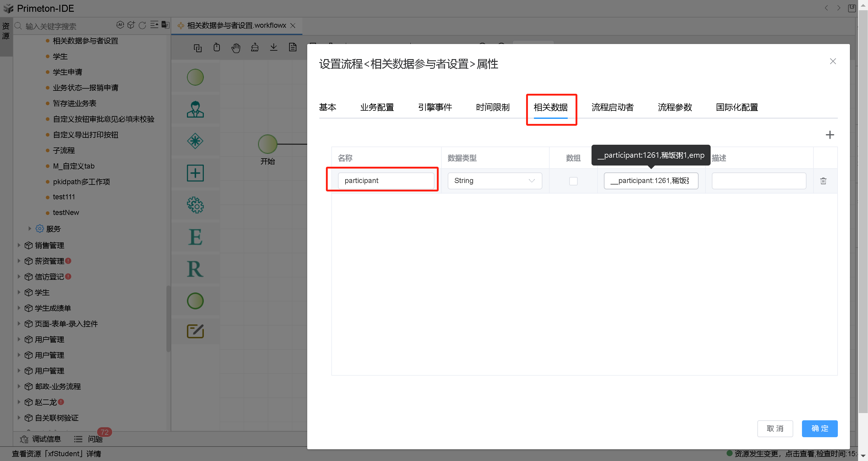
Task: Click the copy icon in canvas toolbar
Action: 197,48
